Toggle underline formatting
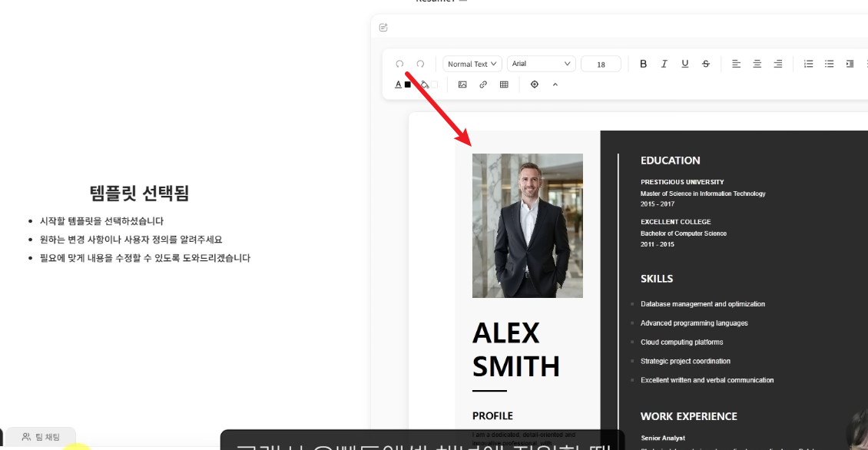 click(684, 65)
